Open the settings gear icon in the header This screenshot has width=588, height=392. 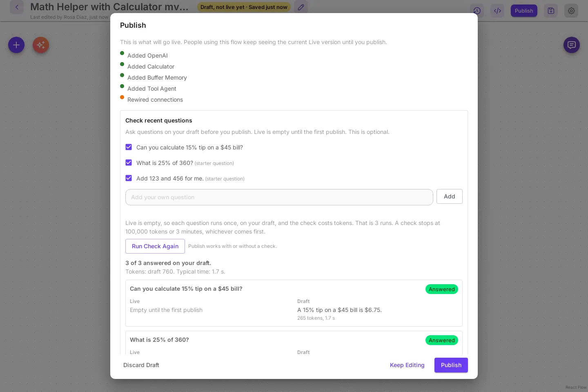[x=571, y=11]
